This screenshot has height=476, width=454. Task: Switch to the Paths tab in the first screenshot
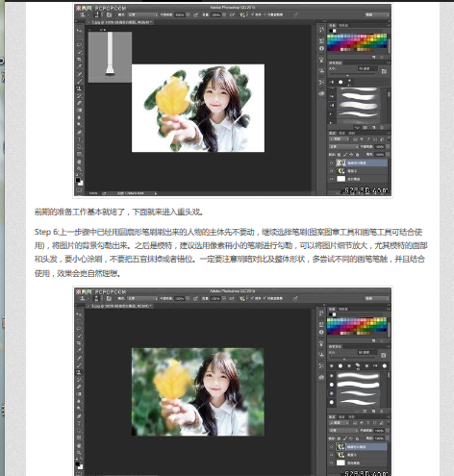coord(352,133)
